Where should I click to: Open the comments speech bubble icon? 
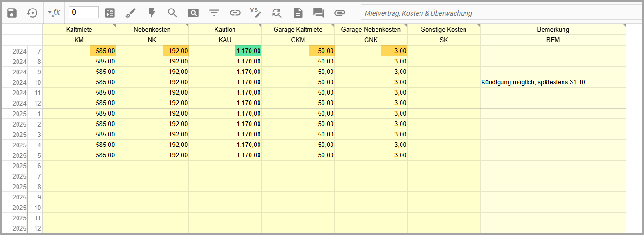319,13
